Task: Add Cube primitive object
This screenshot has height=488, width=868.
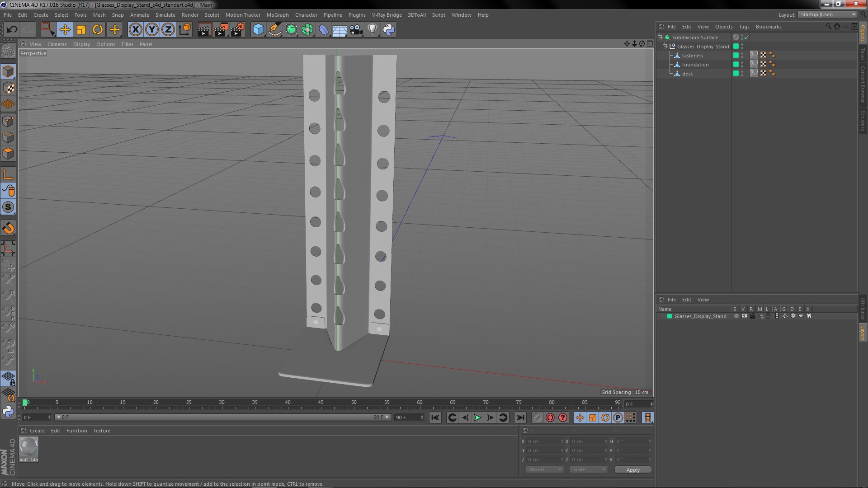Action: (x=258, y=30)
